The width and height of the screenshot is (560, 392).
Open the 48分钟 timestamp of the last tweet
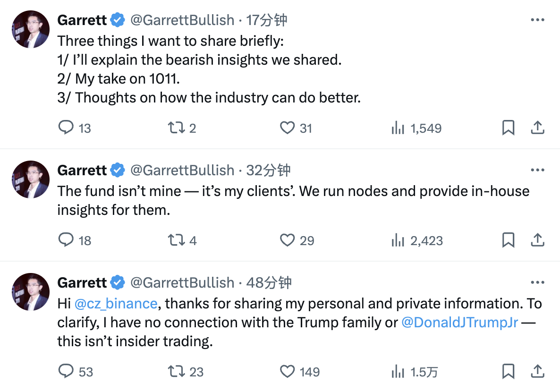(269, 282)
